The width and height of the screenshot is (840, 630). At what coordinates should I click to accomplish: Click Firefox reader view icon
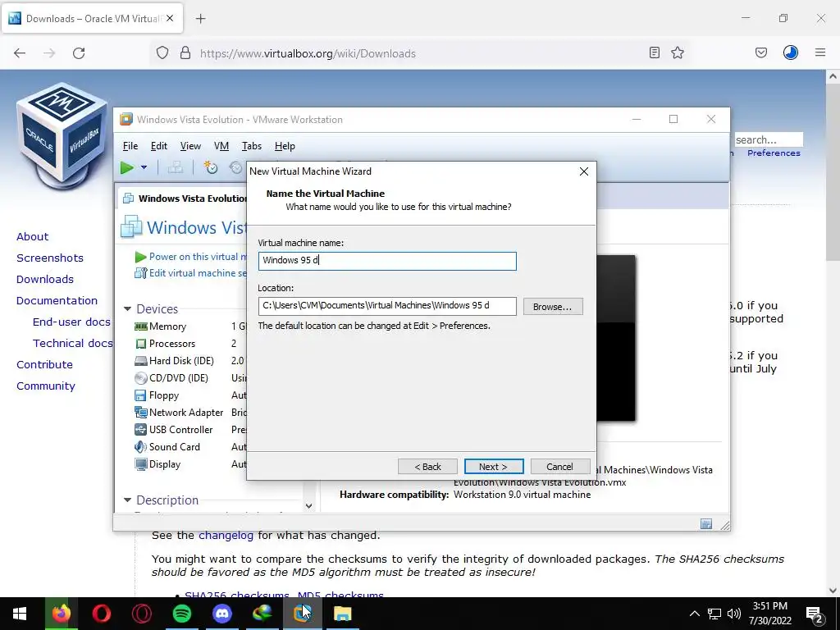(654, 52)
